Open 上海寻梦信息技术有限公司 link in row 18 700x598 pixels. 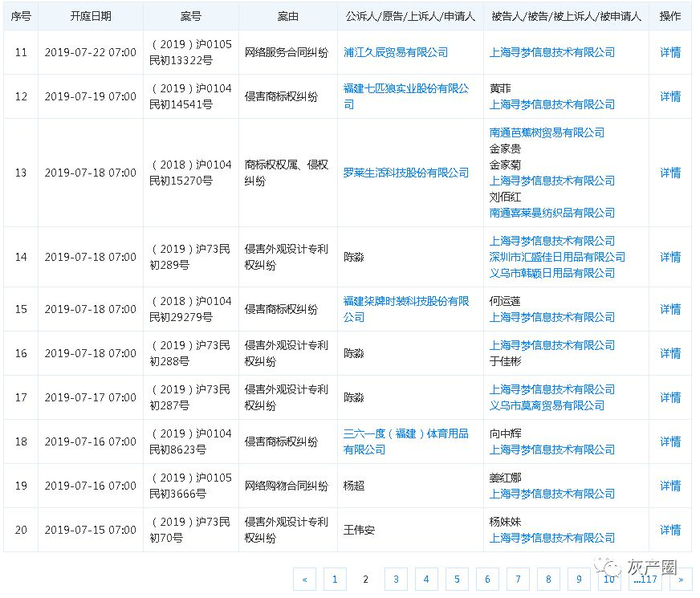pos(552,450)
